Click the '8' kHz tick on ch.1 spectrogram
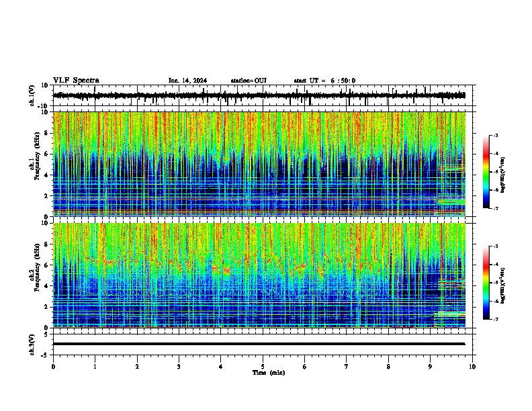 46,133
